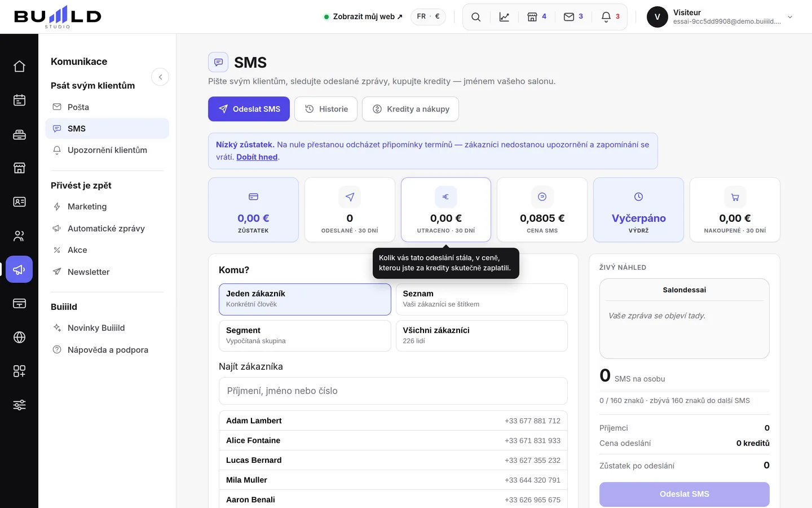Open the apps grid-plus icon in the sidebar
The height and width of the screenshot is (508, 812).
19,371
